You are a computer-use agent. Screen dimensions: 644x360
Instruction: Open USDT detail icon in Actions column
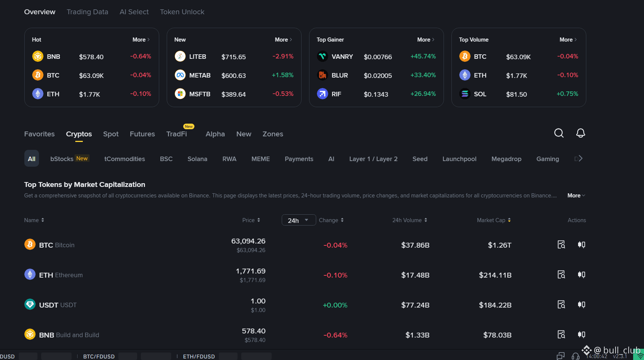pyautogui.click(x=561, y=305)
